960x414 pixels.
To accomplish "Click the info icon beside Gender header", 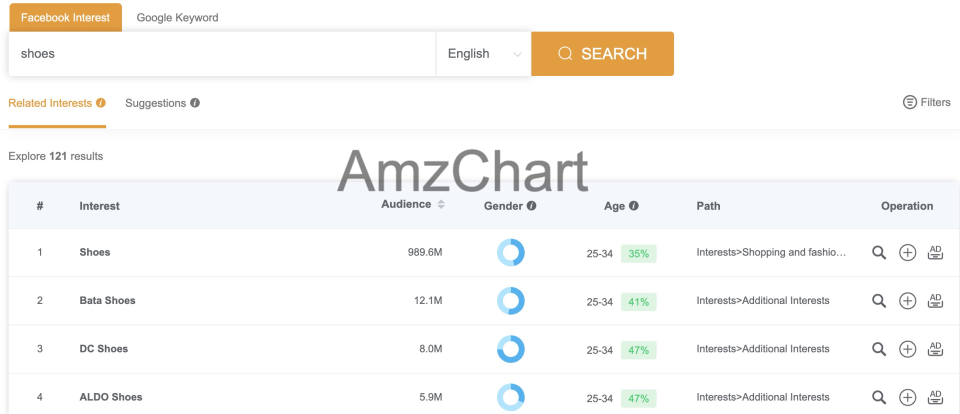I will 531,206.
